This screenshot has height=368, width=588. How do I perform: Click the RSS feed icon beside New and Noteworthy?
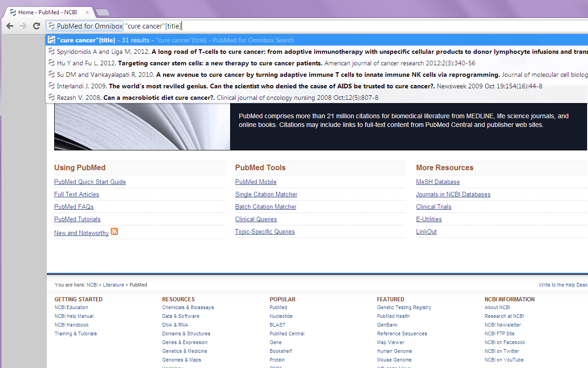click(x=114, y=231)
